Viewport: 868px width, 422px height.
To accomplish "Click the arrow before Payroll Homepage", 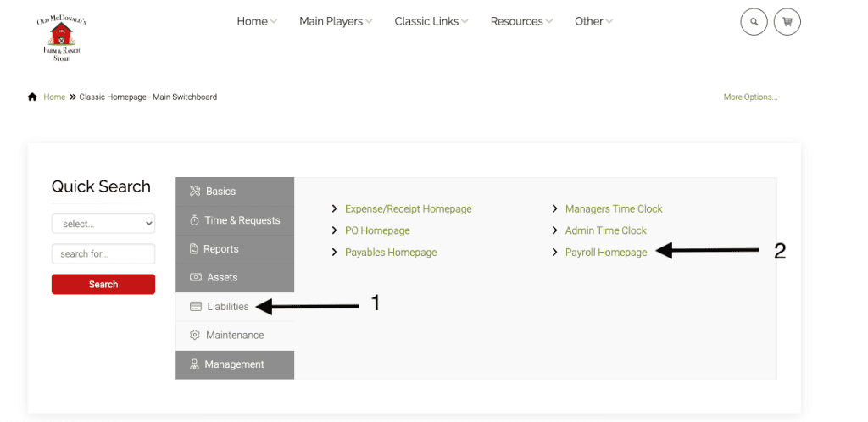I will click(x=554, y=253).
